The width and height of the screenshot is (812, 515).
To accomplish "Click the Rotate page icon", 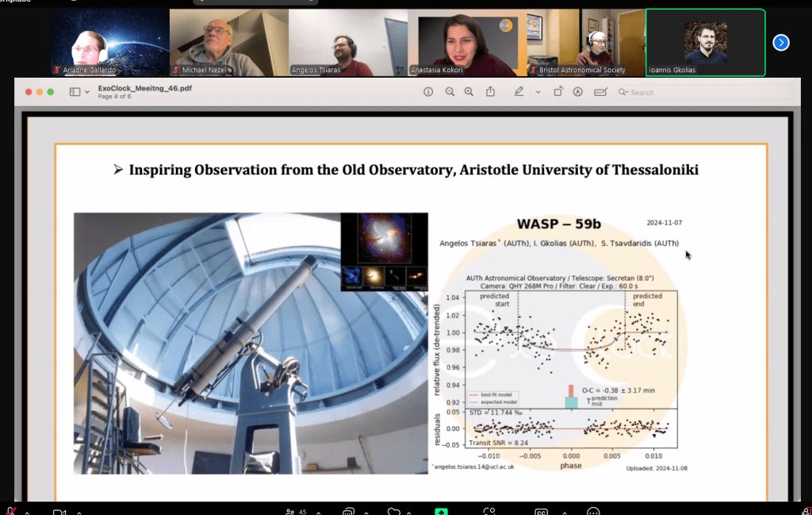I will (558, 92).
